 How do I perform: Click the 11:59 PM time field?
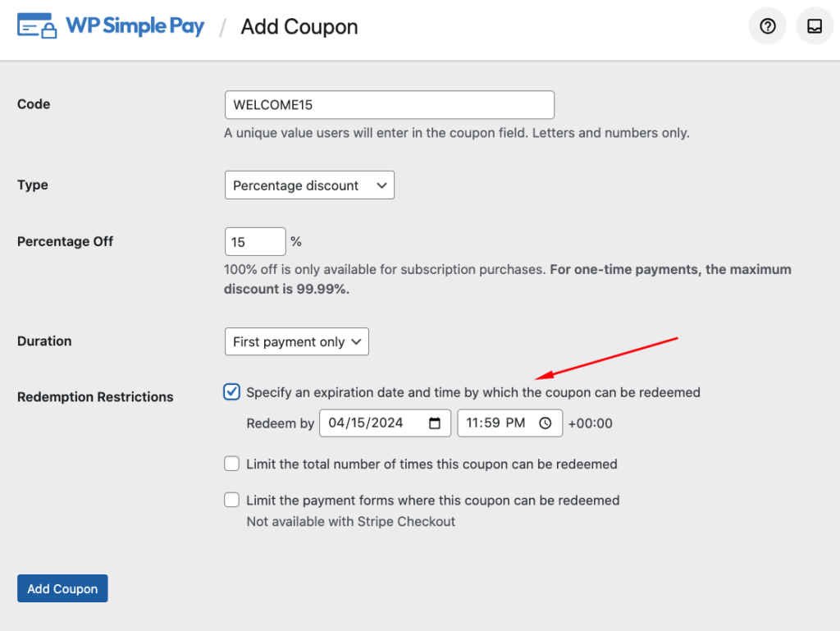click(x=496, y=423)
